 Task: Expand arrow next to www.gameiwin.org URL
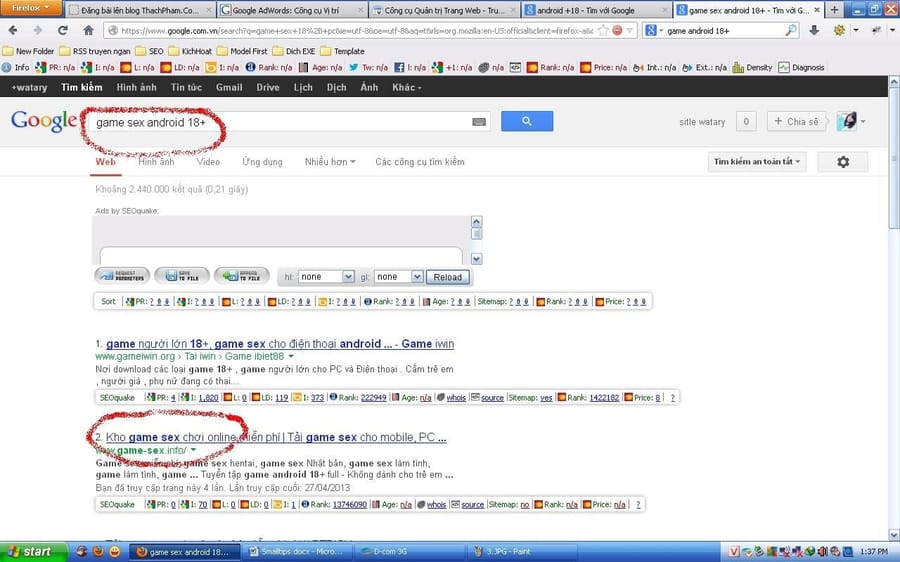coord(292,356)
